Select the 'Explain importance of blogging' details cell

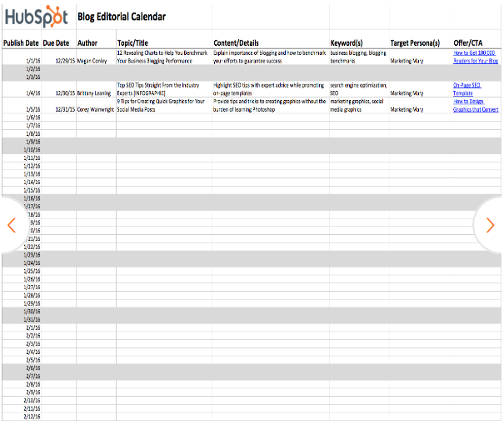point(269,57)
